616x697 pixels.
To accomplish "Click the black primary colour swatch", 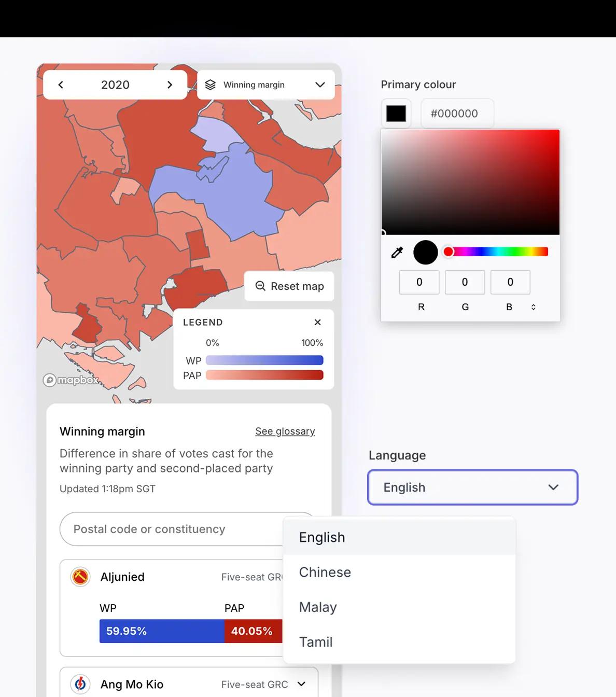I will [x=396, y=114].
